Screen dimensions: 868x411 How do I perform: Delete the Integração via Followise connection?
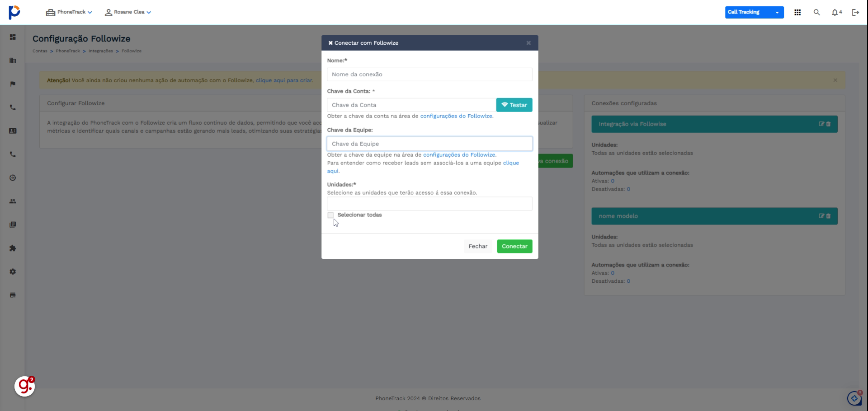coord(828,124)
